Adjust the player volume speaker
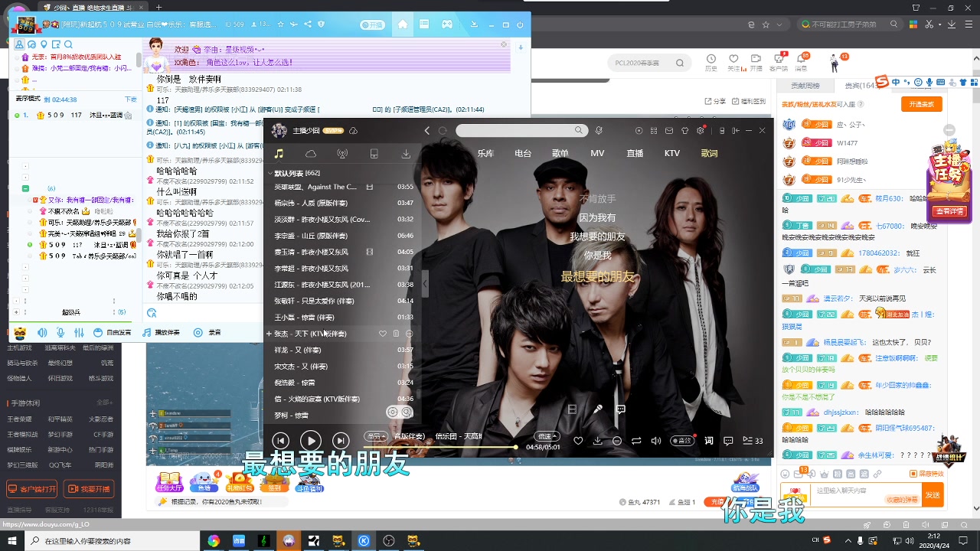This screenshot has width=980, height=551. (655, 441)
